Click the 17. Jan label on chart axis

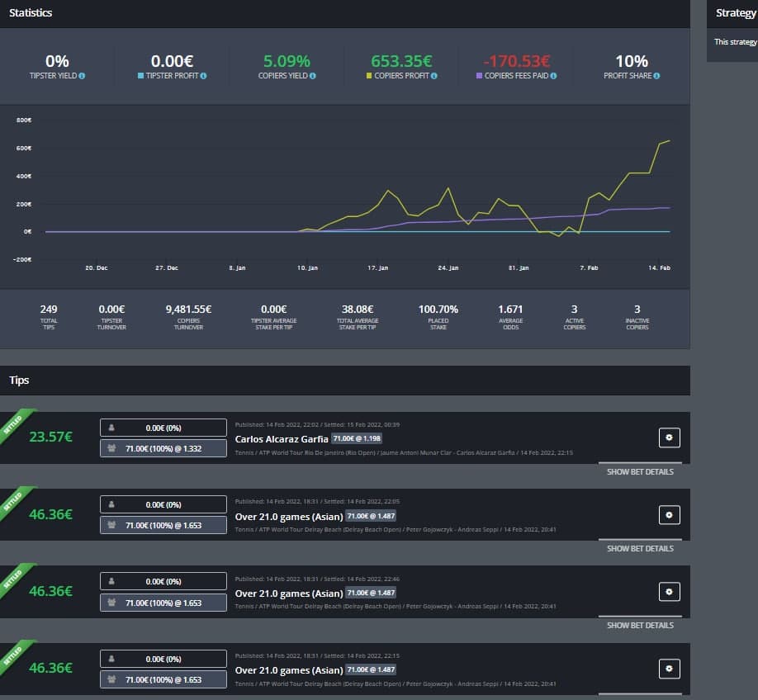pos(377,267)
